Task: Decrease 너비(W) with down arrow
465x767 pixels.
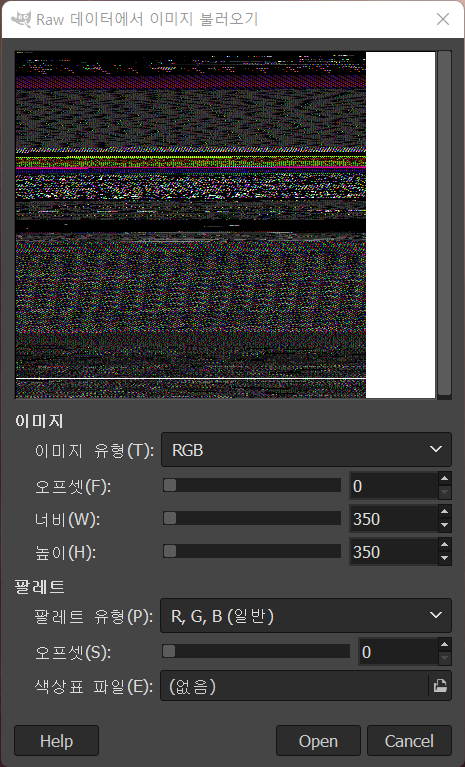Action: pos(444,526)
